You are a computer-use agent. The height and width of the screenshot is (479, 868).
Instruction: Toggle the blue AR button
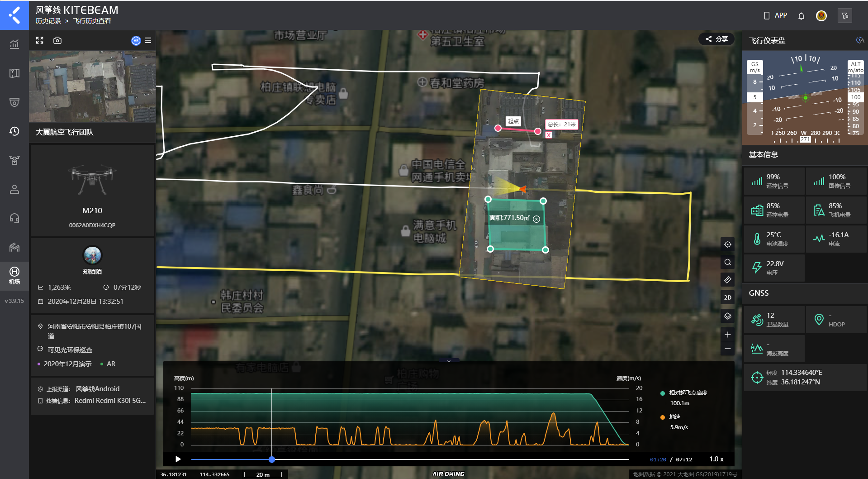pos(136,40)
